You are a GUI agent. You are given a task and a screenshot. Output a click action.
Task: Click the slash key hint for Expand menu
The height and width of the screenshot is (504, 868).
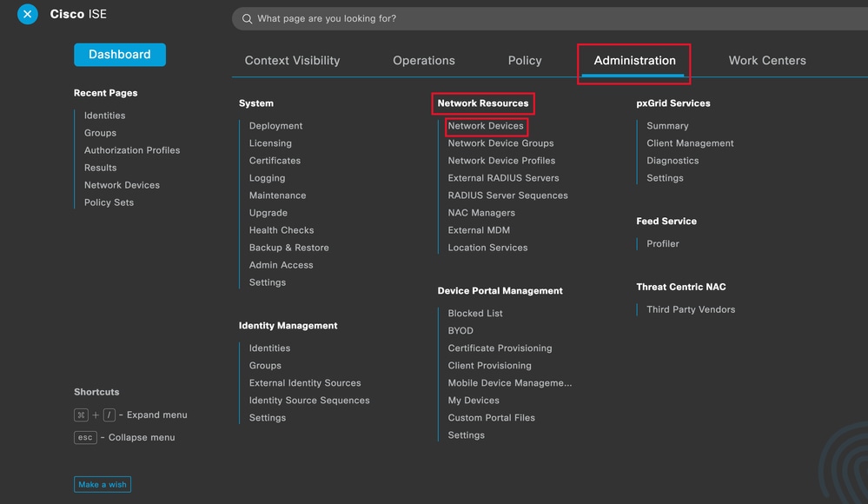point(109,414)
